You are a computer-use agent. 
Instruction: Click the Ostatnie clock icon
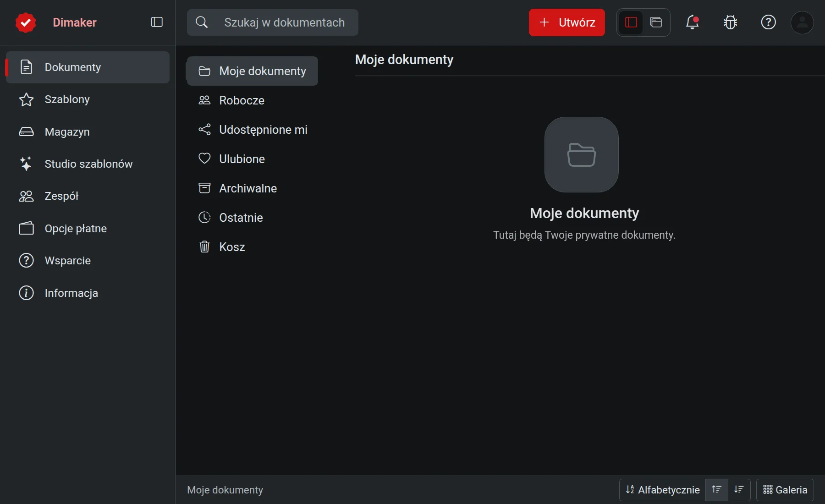point(204,217)
